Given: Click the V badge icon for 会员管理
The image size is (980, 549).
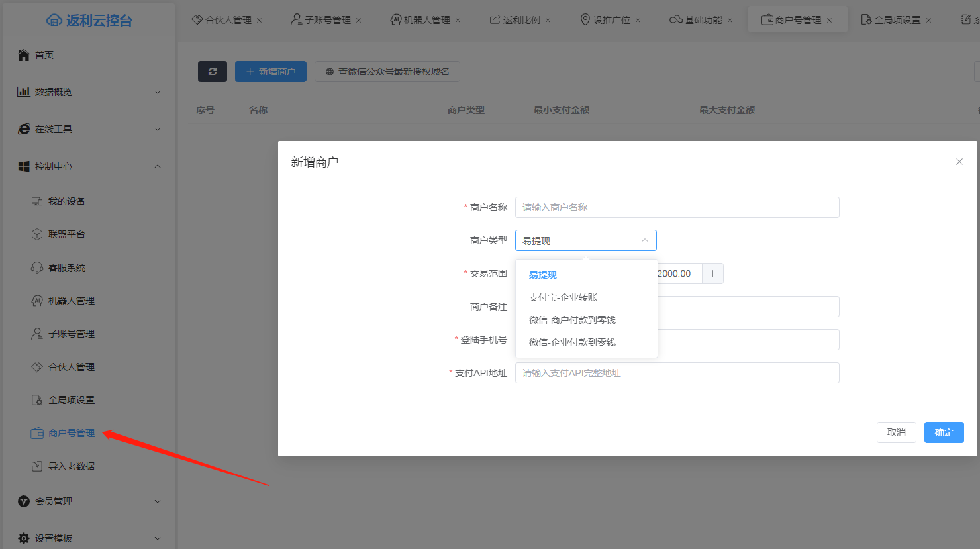Looking at the screenshot, I should [x=24, y=501].
